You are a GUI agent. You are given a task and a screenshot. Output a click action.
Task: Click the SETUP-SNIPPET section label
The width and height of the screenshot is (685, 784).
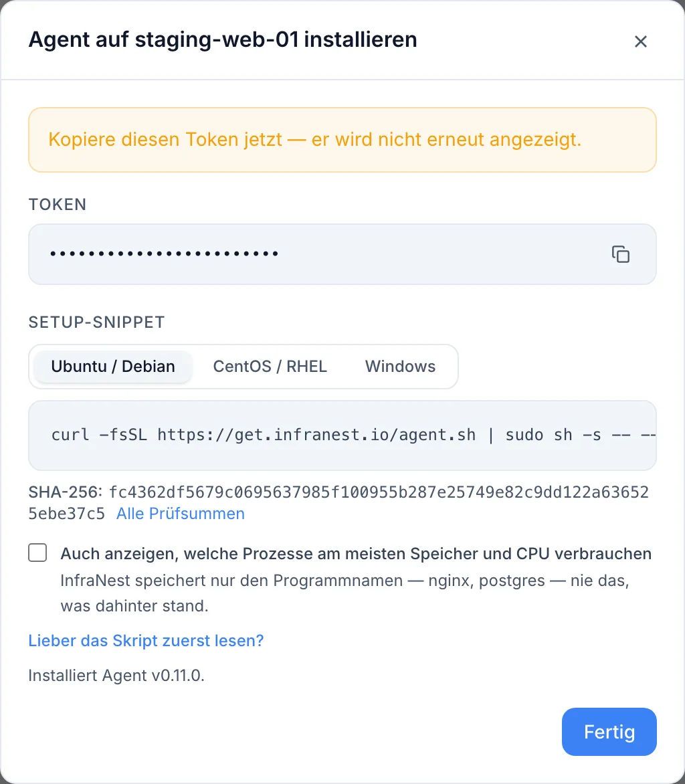(96, 322)
